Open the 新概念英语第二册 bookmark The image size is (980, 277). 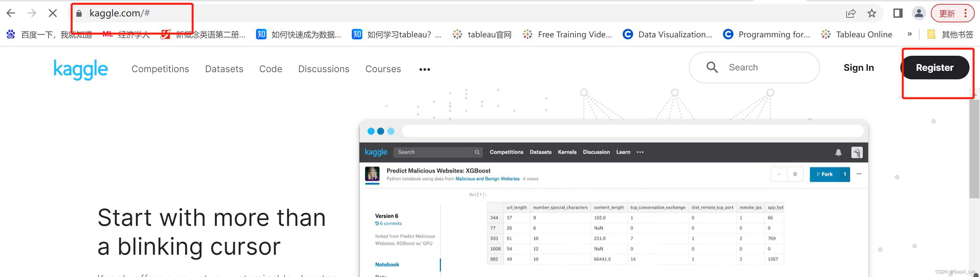(203, 35)
